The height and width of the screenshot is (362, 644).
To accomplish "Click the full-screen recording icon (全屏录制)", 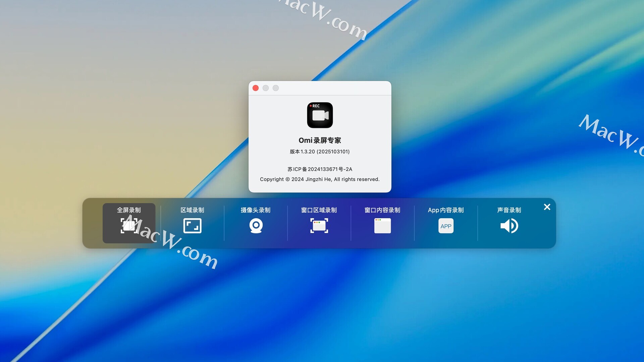I will (129, 226).
